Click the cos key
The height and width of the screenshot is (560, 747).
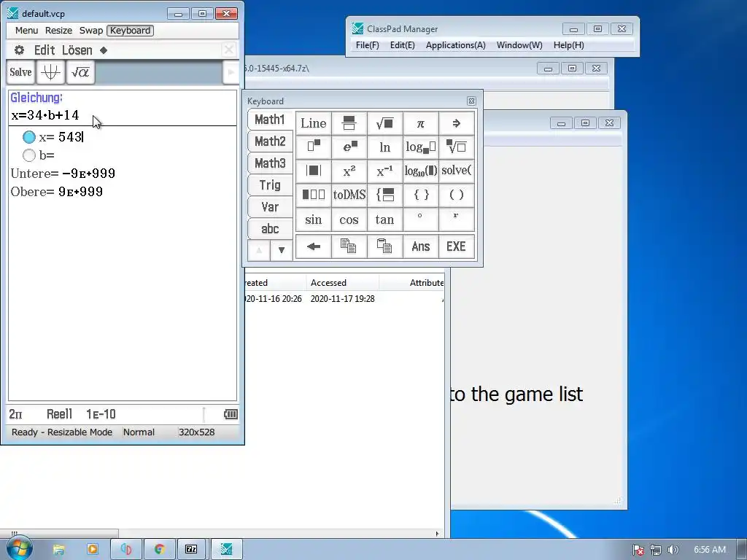pos(349,219)
